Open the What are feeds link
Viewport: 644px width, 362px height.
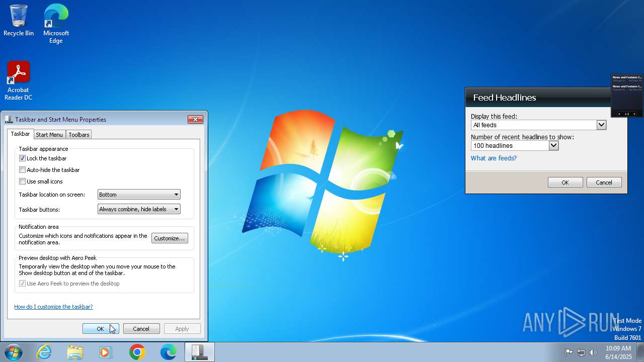[494, 158]
